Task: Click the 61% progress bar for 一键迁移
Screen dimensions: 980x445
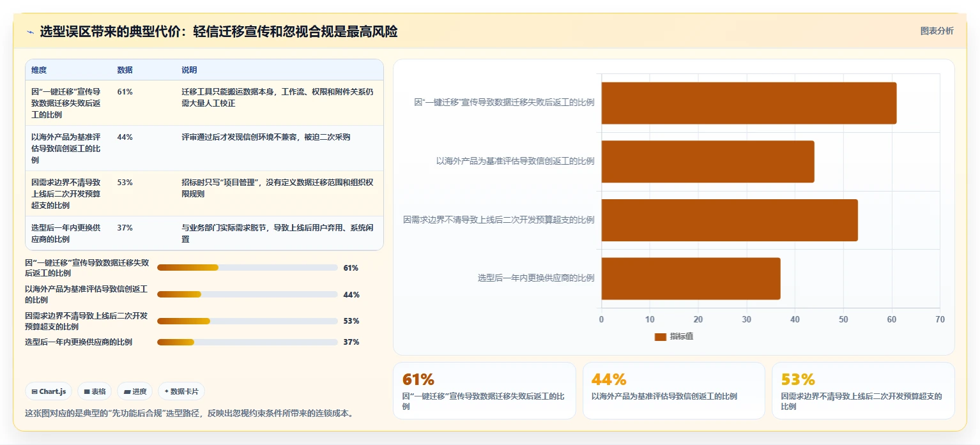Action: [x=247, y=268]
